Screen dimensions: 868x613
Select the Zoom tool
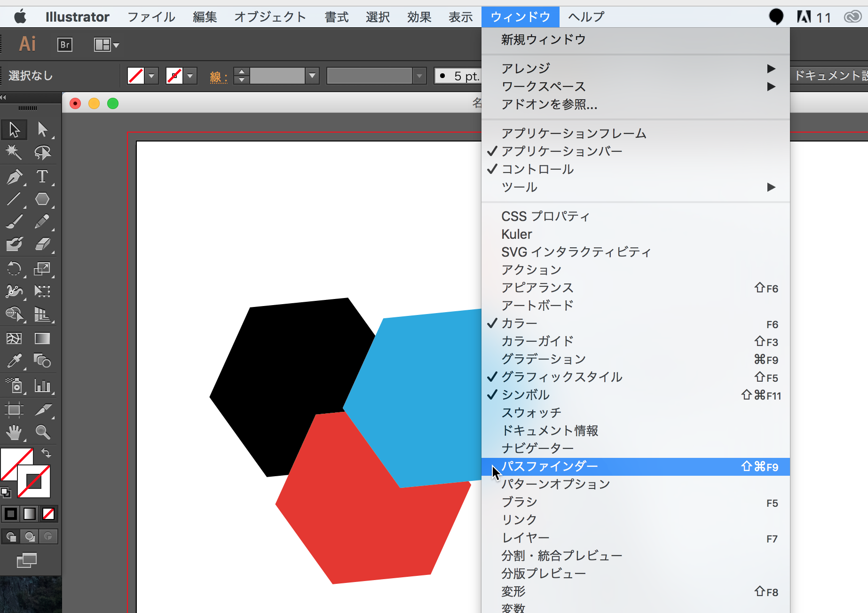click(x=42, y=432)
